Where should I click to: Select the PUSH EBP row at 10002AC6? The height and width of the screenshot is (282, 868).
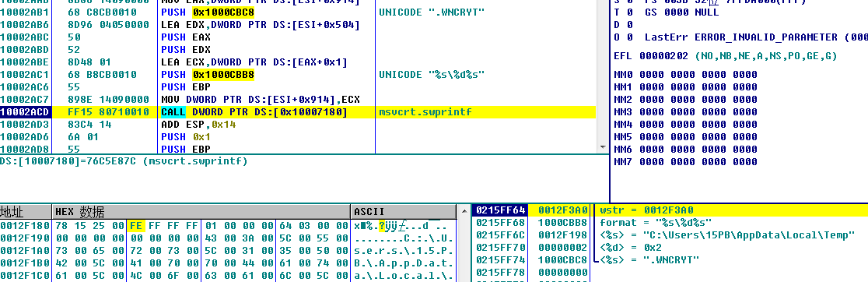298,87
